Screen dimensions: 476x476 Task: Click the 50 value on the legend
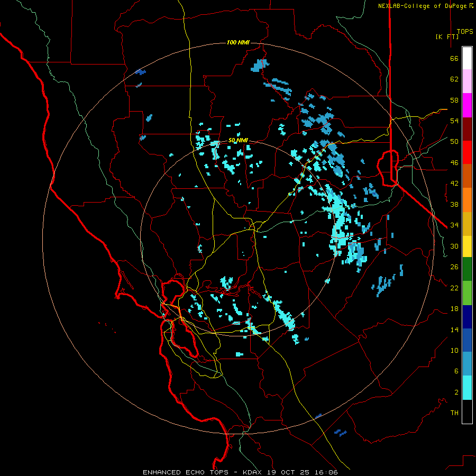[x=454, y=142]
